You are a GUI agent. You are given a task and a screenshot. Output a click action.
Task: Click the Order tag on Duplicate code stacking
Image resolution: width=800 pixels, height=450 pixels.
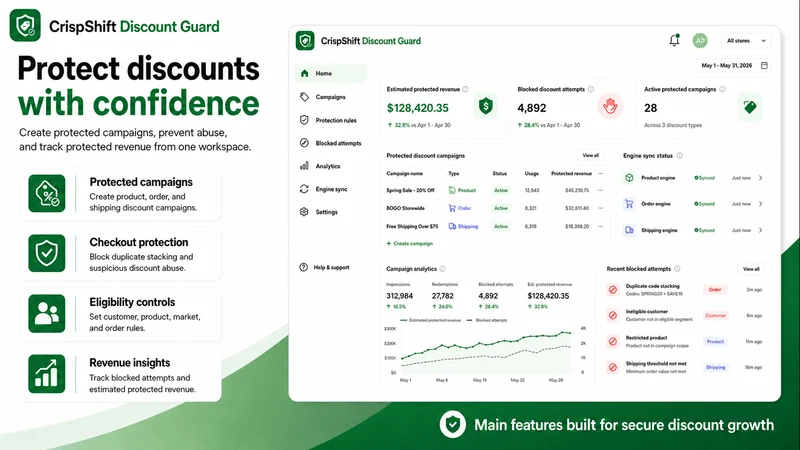pyautogui.click(x=715, y=290)
